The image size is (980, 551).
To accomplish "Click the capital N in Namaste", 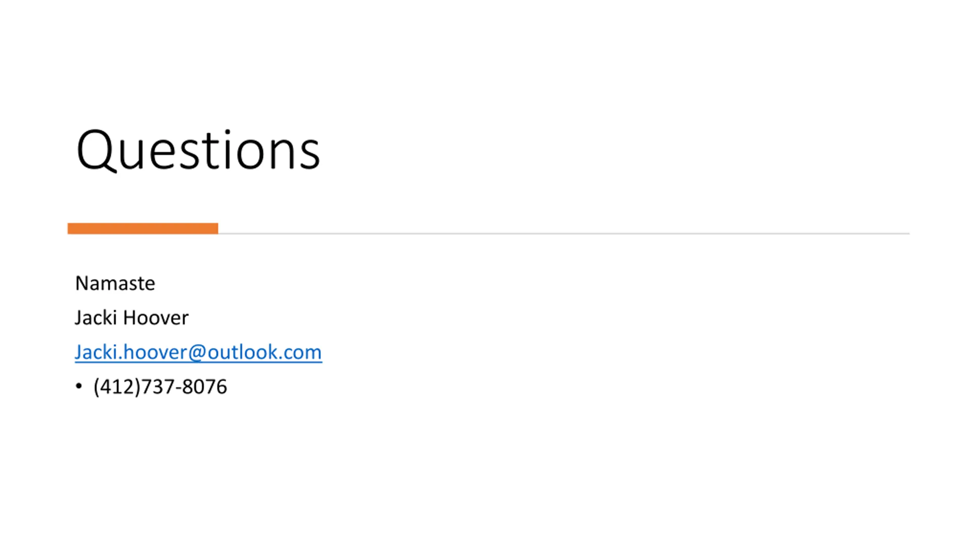I will [x=82, y=284].
